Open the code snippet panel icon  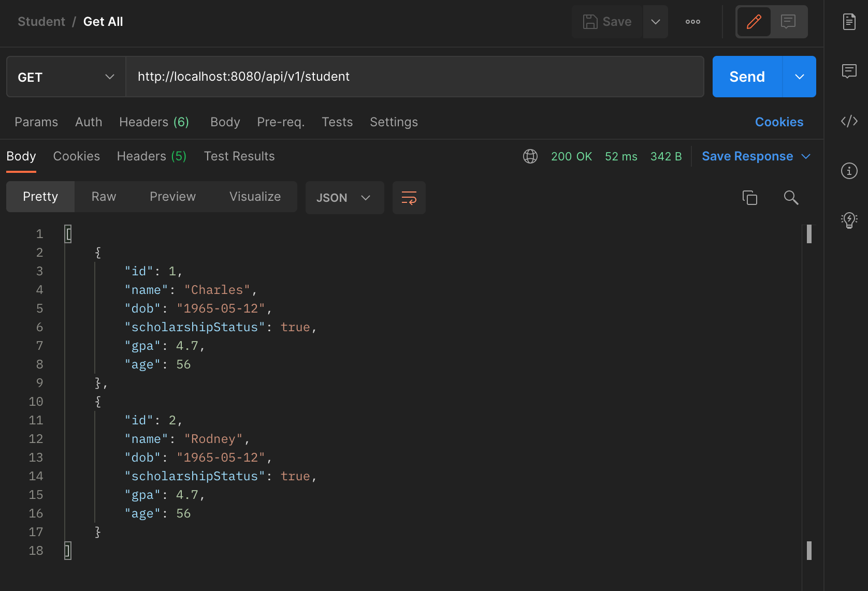point(849,121)
